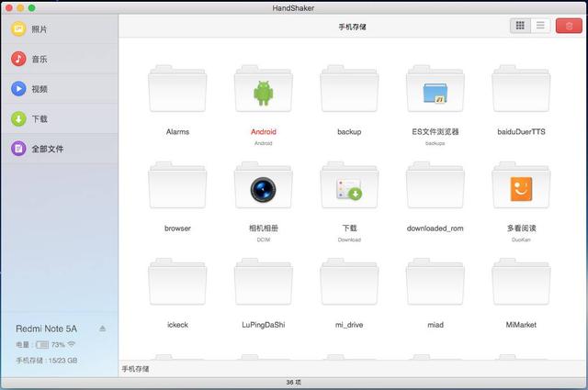The image size is (588, 390).
Task: Click the baiduDuerTTS folder name text
Action: (521, 132)
